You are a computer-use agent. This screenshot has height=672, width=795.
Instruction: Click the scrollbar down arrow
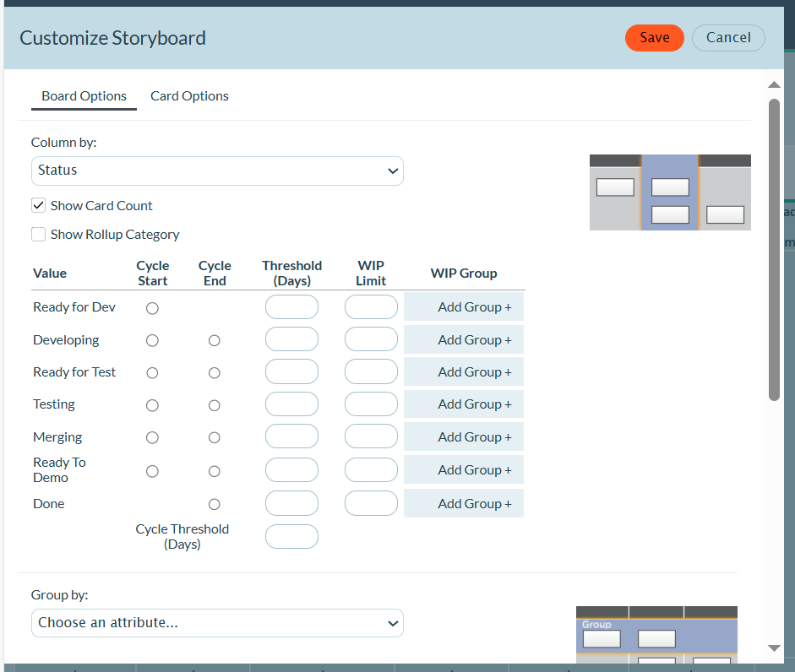774,648
